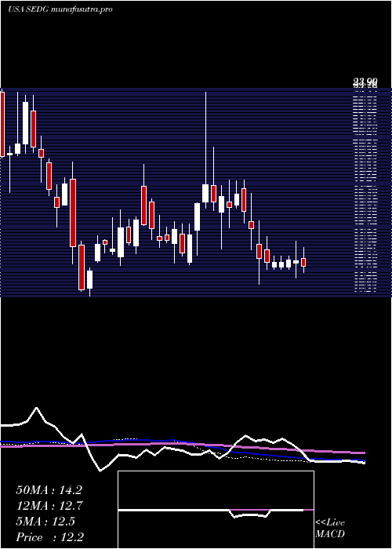Click inside the MACD indicator box

pos(216,510)
